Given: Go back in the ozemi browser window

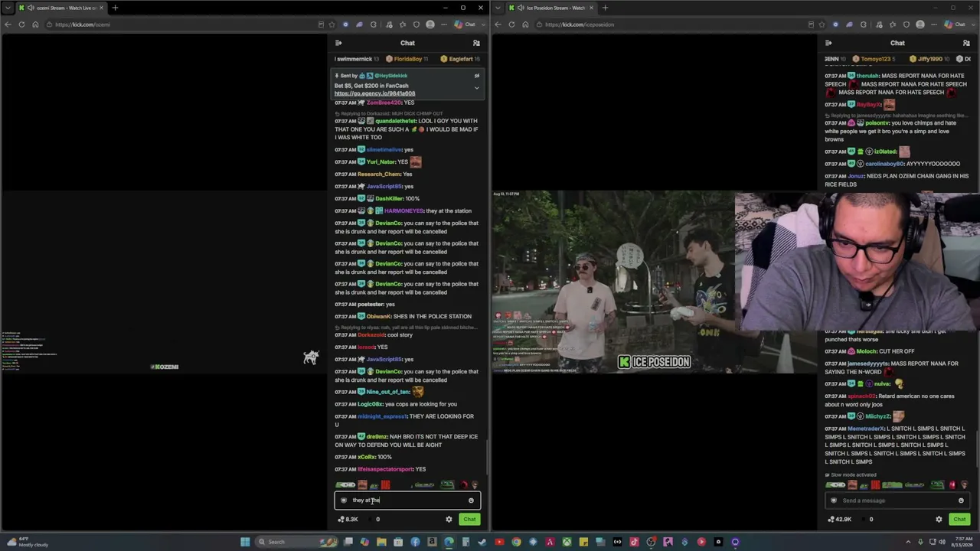Looking at the screenshot, I should point(8,24).
